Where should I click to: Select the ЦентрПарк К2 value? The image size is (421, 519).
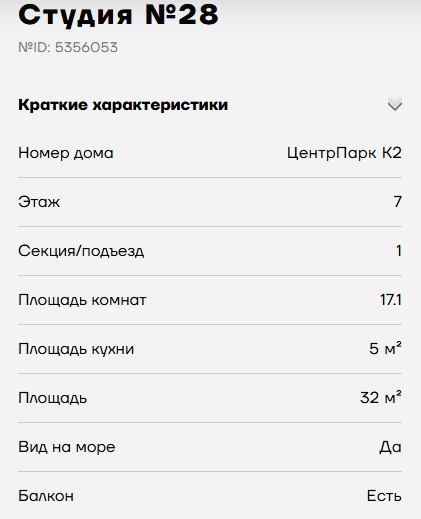344,153
